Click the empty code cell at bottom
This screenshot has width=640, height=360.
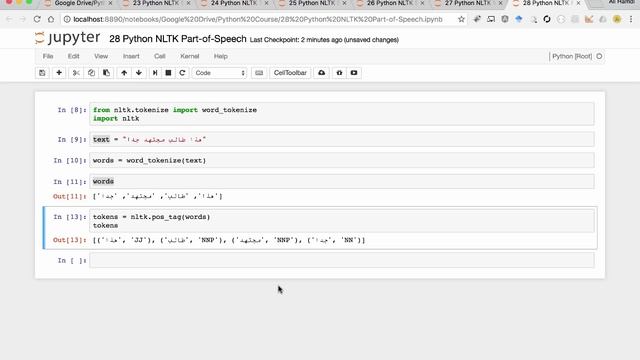coord(342,260)
